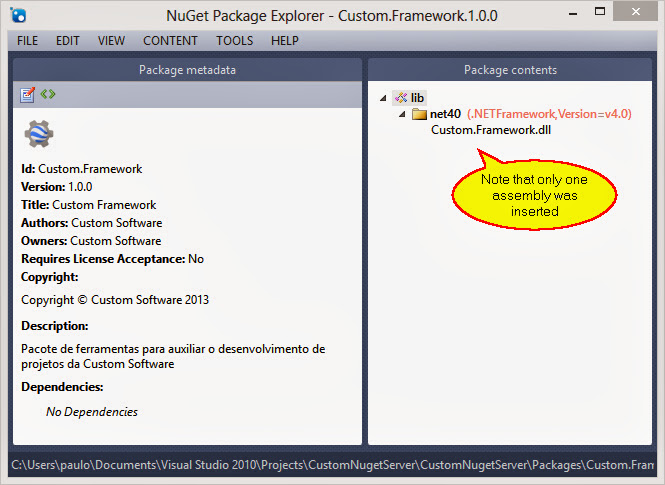Select the net40 folder label
Image resolution: width=665 pixels, height=485 pixels.
(x=445, y=114)
